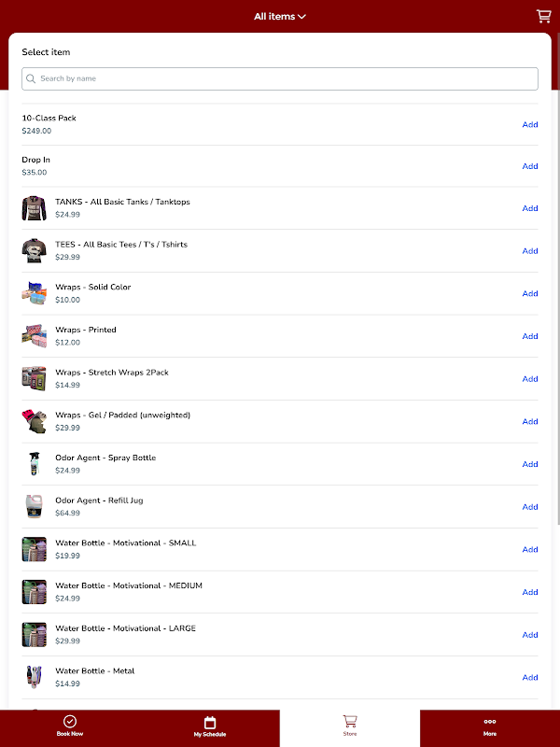Image resolution: width=560 pixels, height=747 pixels.
Task: Expand the All items dropdown
Action: [x=280, y=16]
